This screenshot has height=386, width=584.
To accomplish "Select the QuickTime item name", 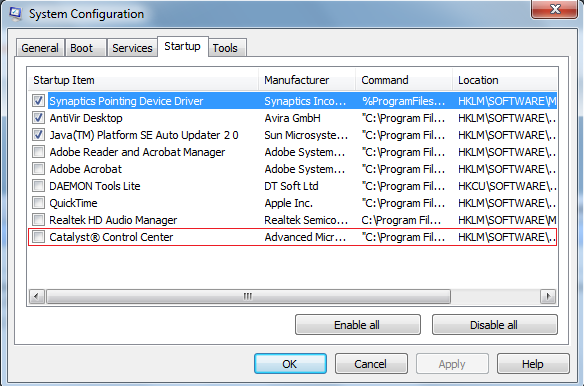I will click(x=73, y=203).
